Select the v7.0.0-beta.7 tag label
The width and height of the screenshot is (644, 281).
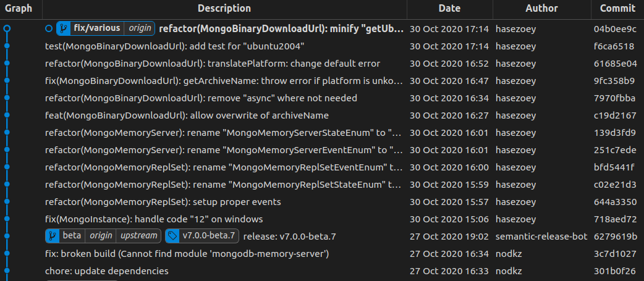pos(208,236)
